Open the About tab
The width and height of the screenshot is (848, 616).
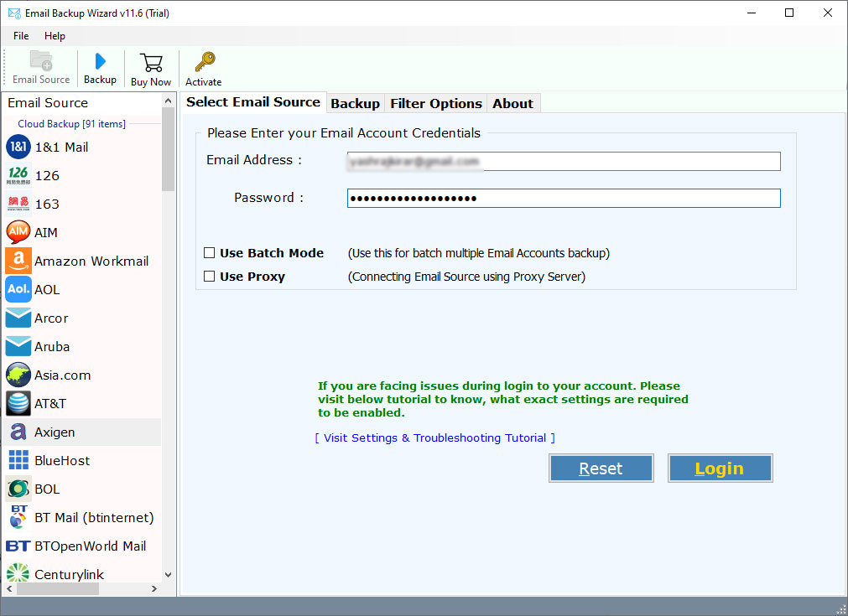(x=512, y=103)
